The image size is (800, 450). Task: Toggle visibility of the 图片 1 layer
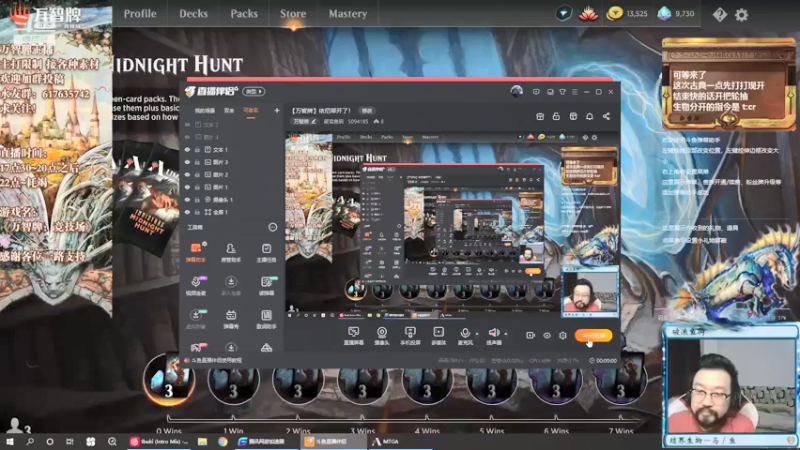click(187, 187)
